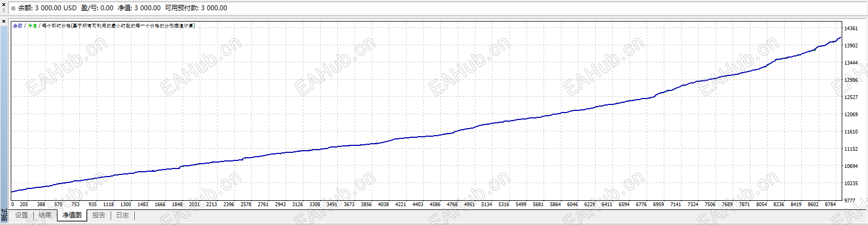Image resolution: width=868 pixels, height=225 pixels.
Task: Close the strategy tester panel
Action: [4, 22]
